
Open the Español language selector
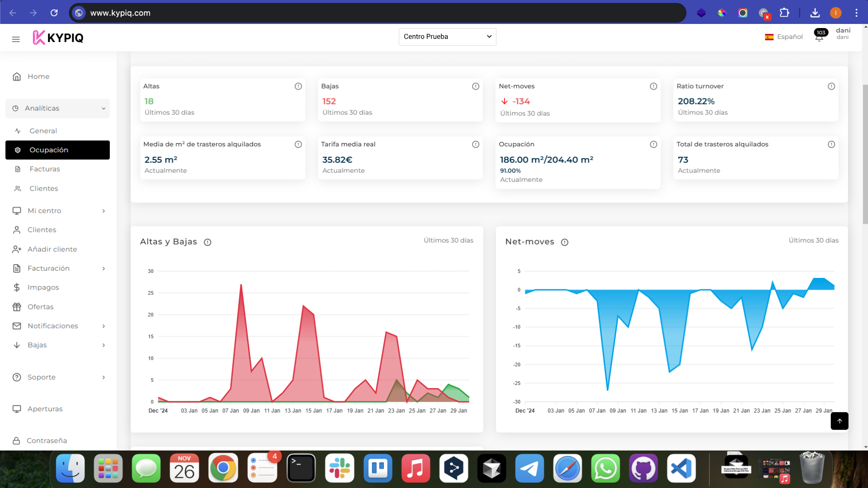click(x=784, y=37)
